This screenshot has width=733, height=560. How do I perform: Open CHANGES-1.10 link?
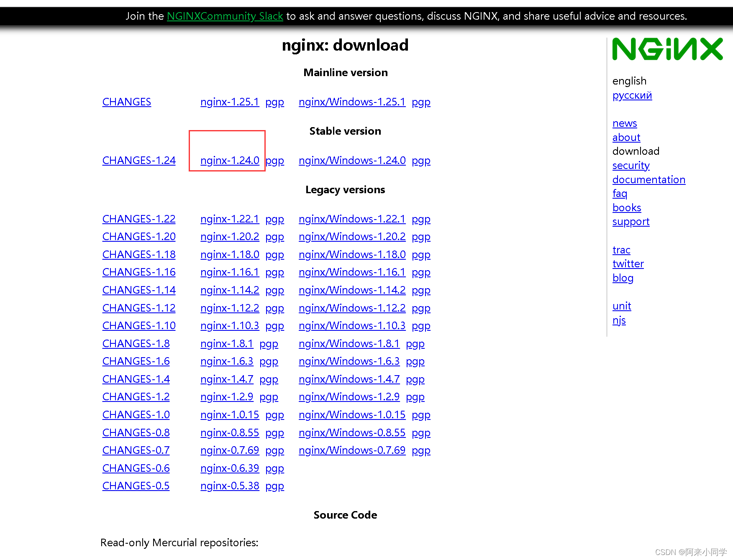[139, 326]
